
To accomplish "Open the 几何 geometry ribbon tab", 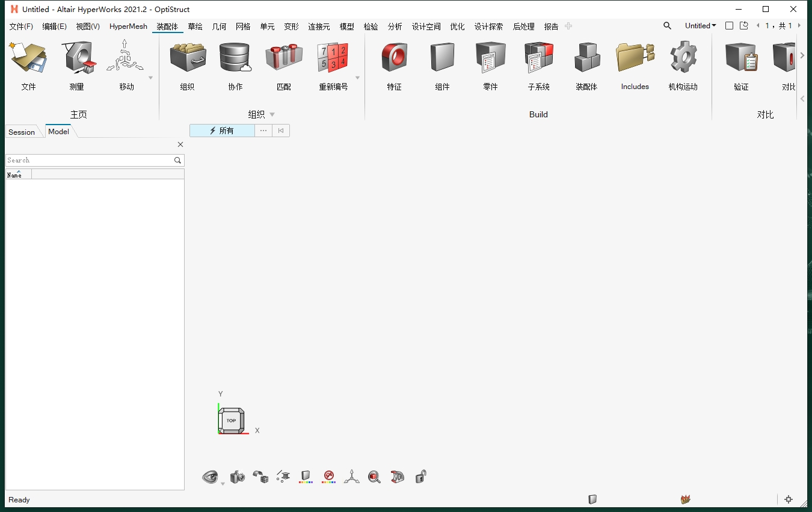I will pos(219,26).
